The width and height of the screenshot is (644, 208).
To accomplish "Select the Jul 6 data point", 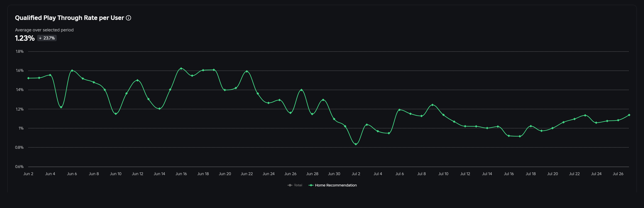I will point(399,110).
